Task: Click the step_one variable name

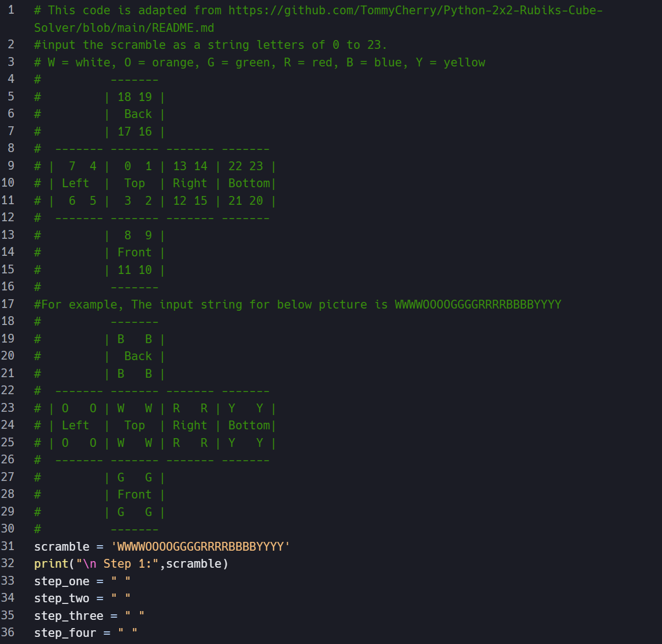Action: tap(61, 581)
